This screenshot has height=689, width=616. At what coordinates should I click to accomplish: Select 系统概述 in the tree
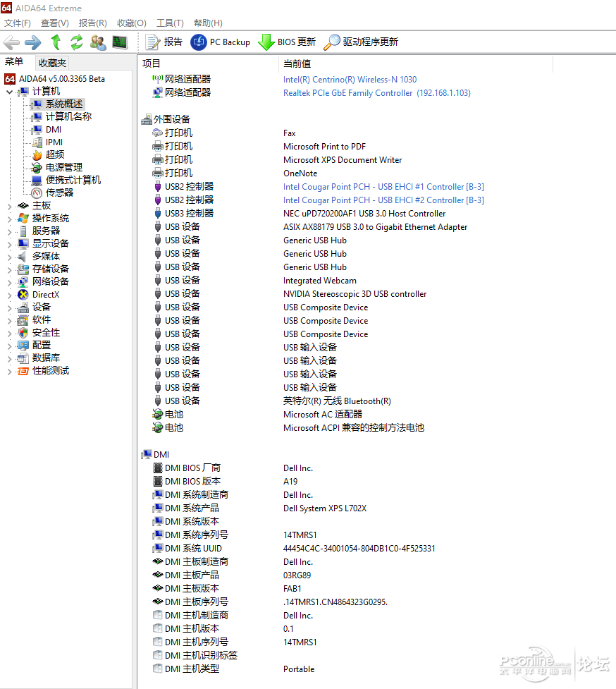[64, 104]
